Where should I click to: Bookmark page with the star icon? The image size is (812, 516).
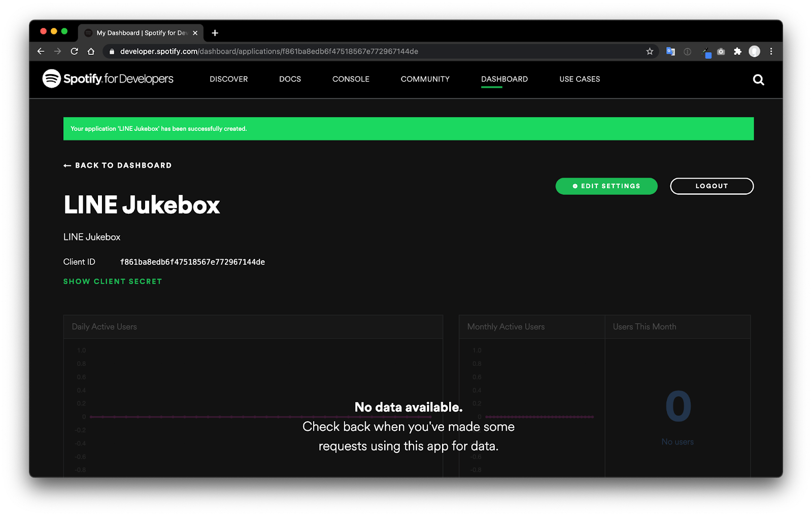click(650, 51)
